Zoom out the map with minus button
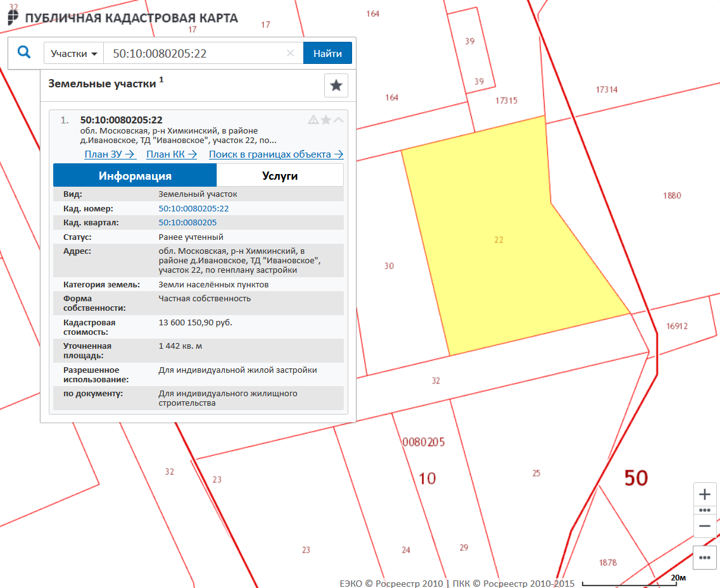Image resolution: width=720 pixels, height=588 pixels. pyautogui.click(x=704, y=526)
